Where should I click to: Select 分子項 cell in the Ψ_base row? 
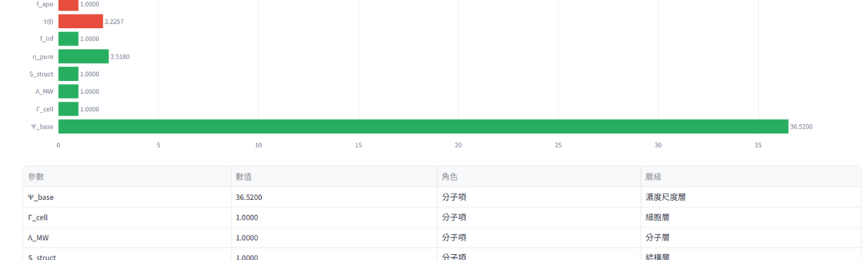[538, 197]
